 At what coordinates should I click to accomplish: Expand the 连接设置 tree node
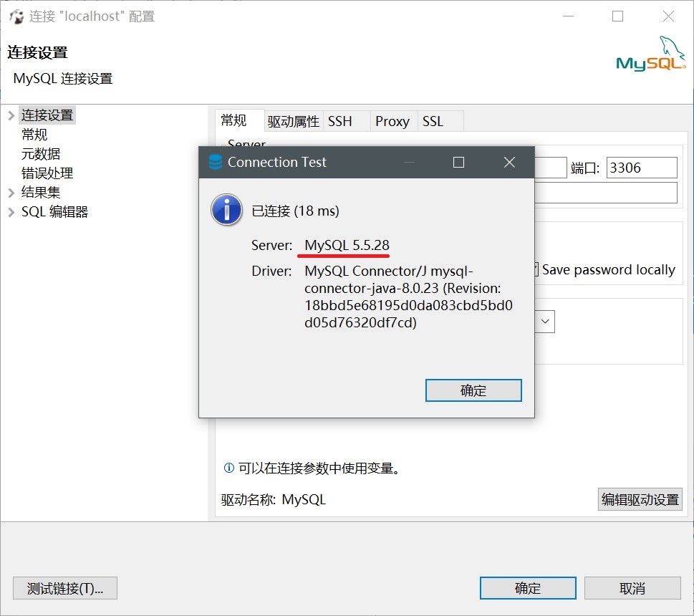click(11, 115)
